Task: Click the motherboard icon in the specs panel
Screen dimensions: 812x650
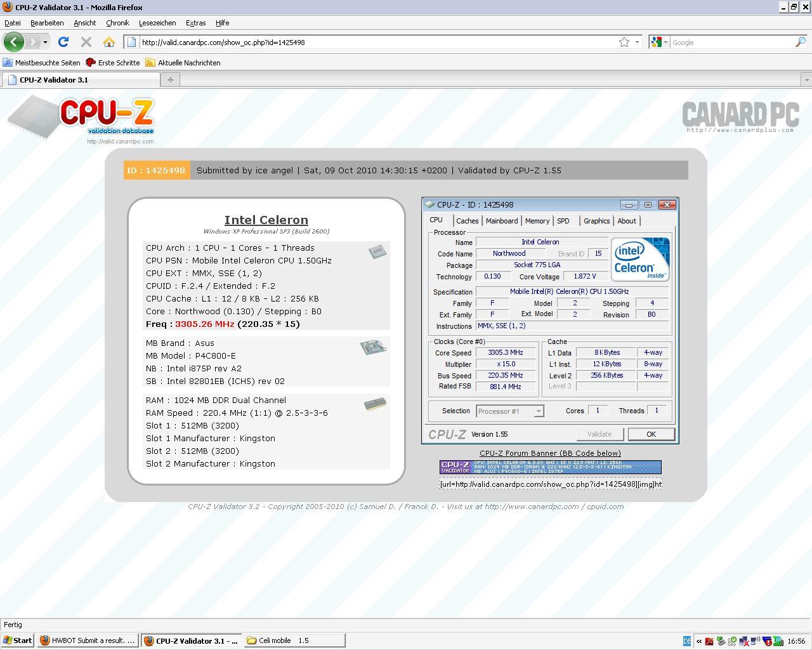Action: (373, 347)
